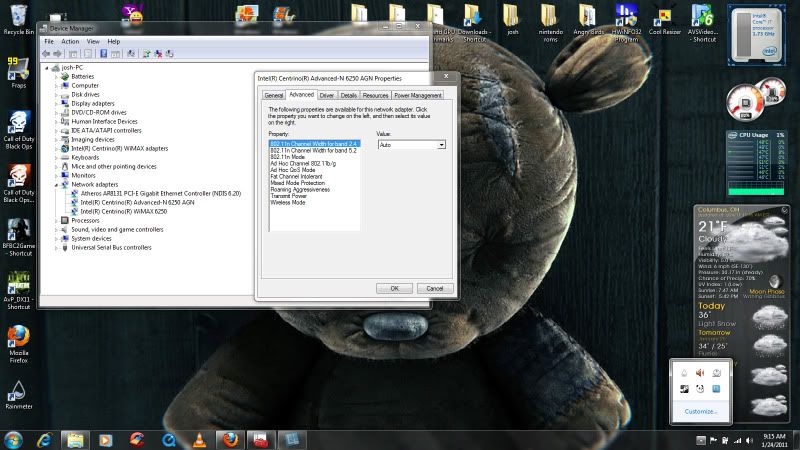Select the 802.11n Mode property
The image size is (800, 450).
[x=287, y=157]
